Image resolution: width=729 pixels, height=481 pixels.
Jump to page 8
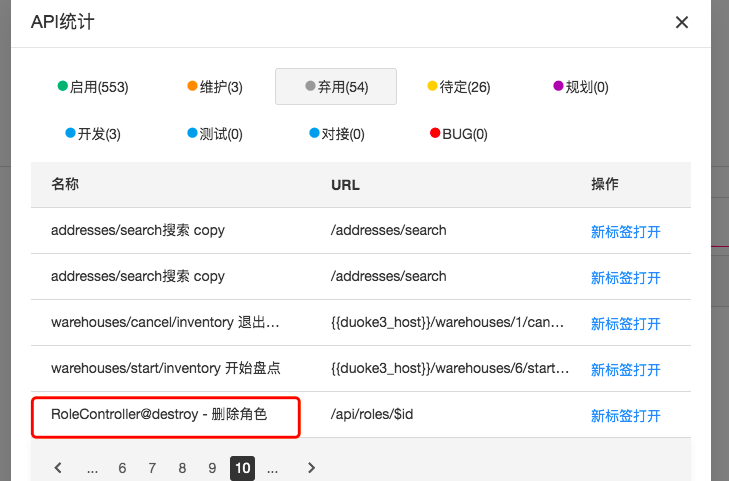click(182, 468)
